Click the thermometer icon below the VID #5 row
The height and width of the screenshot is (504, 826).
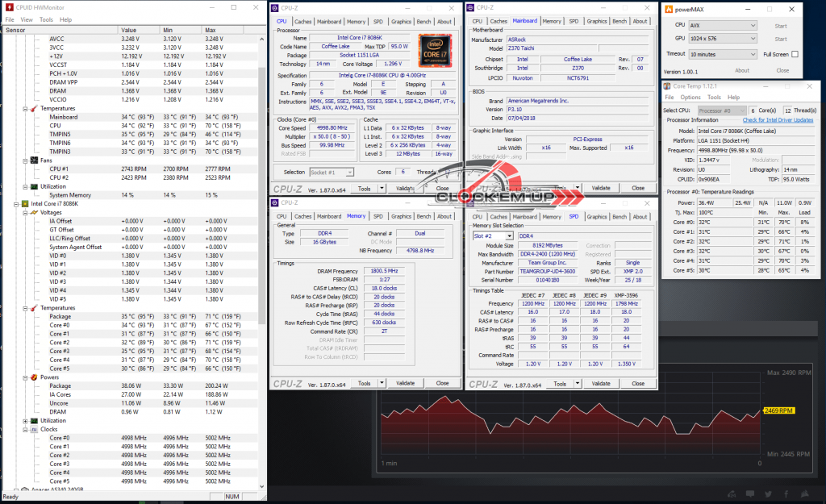point(34,308)
